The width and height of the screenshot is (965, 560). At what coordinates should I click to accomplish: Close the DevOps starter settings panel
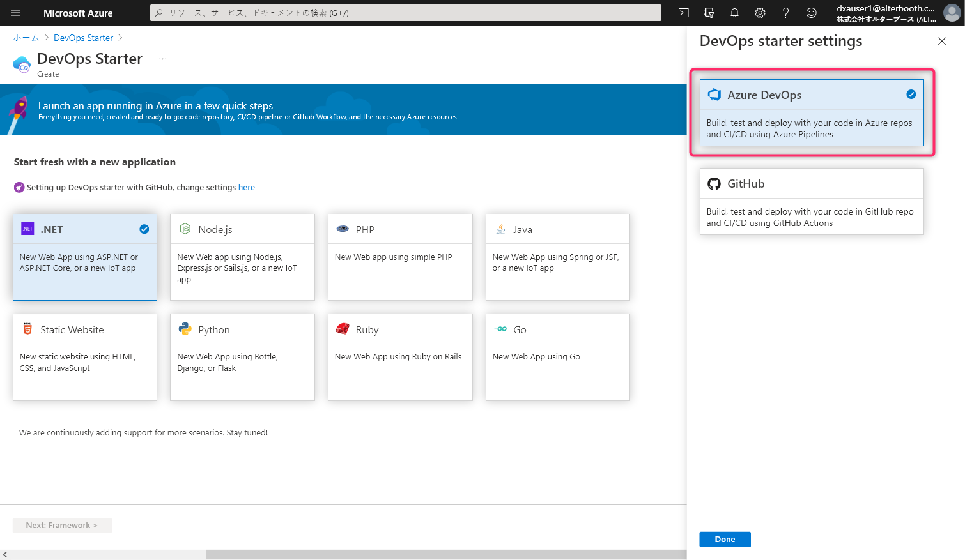coord(941,41)
